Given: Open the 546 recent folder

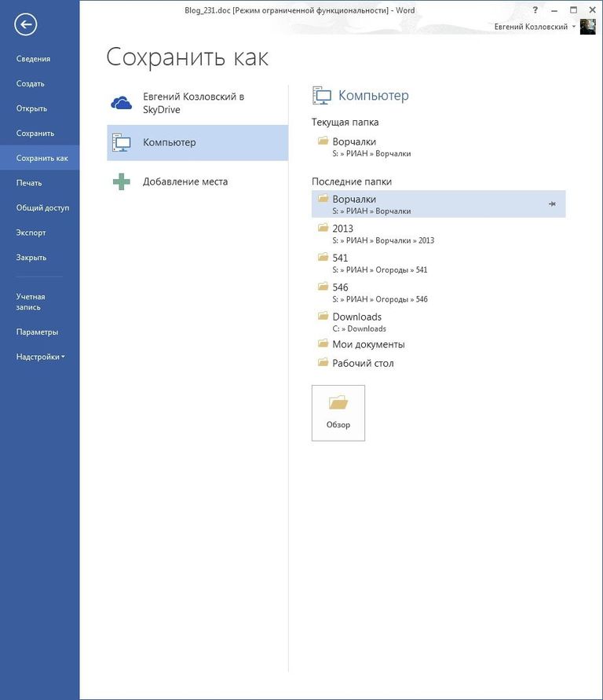Looking at the screenshot, I should coord(438,293).
